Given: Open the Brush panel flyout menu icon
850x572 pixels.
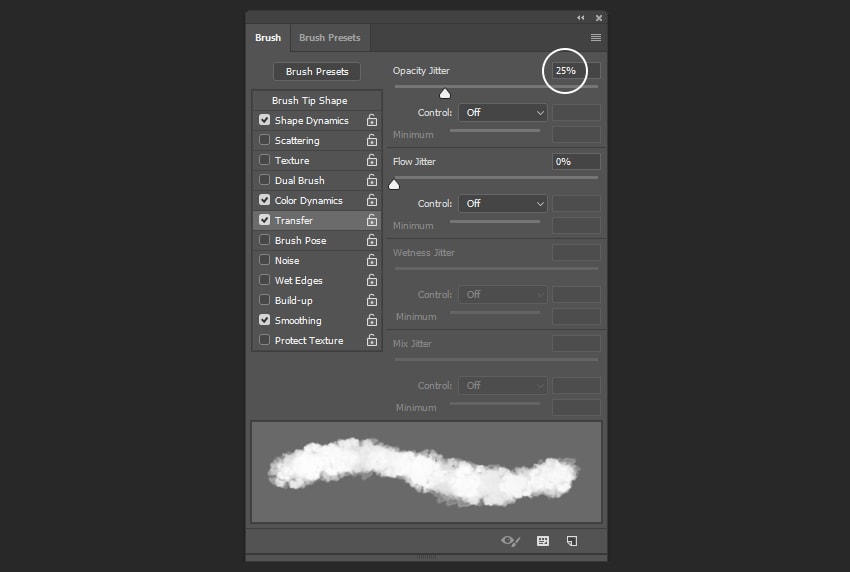Looking at the screenshot, I should coord(596,38).
